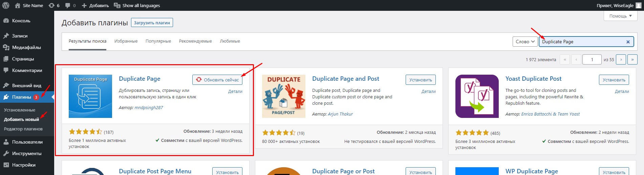
Task: Open Медиафайлы in sidebar
Action: coord(27,47)
